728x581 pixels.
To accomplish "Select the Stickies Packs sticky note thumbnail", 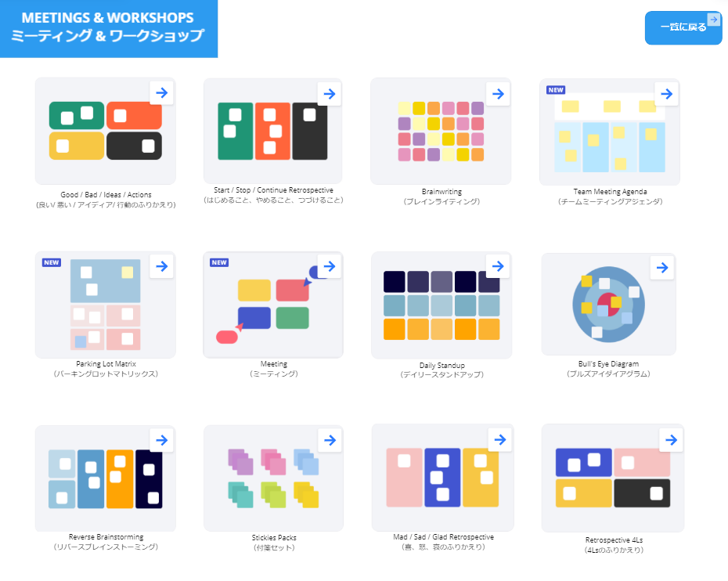I will coord(273,478).
